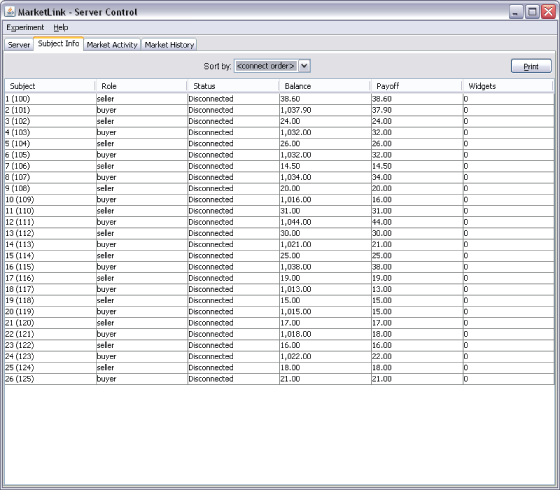Viewport: 560px width, 490px height.
Task: Select the Subject Info tab
Action: [59, 44]
